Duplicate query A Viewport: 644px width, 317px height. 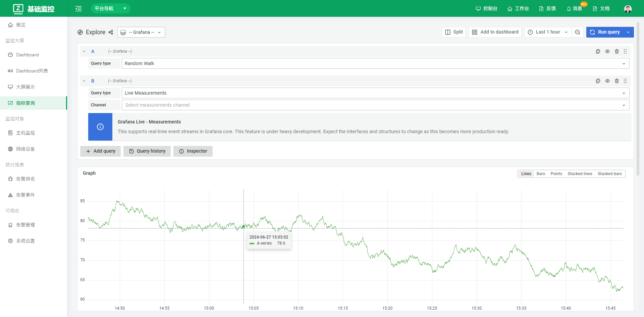pyautogui.click(x=598, y=51)
